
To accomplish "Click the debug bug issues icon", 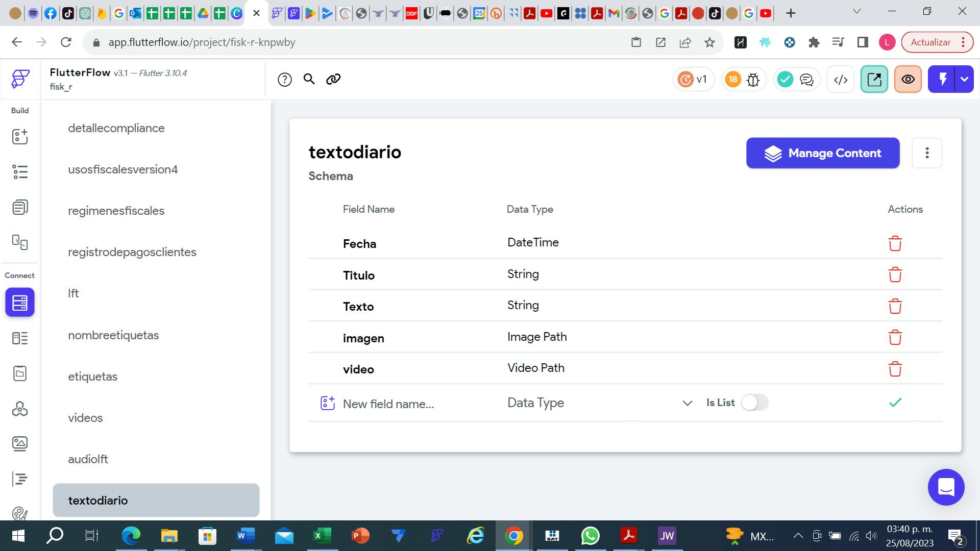I will pos(753,80).
